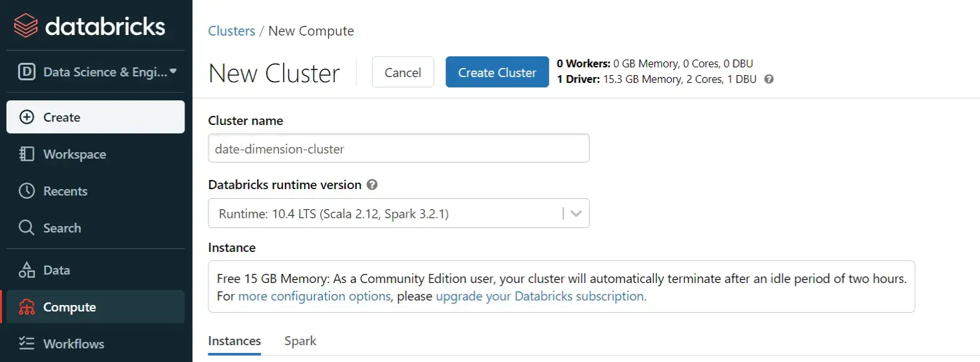Open Compute in the sidebar

pos(96,307)
